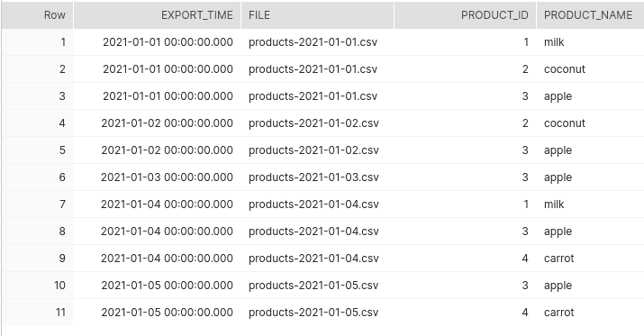
Task: Click the PRODUCT_NAME column header
Action: click(590, 15)
